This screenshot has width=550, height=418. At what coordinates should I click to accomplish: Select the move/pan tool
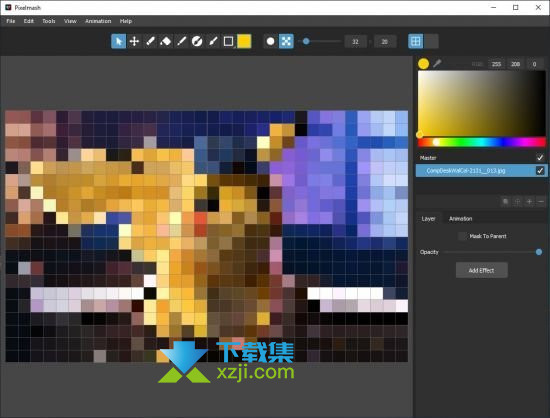point(134,41)
